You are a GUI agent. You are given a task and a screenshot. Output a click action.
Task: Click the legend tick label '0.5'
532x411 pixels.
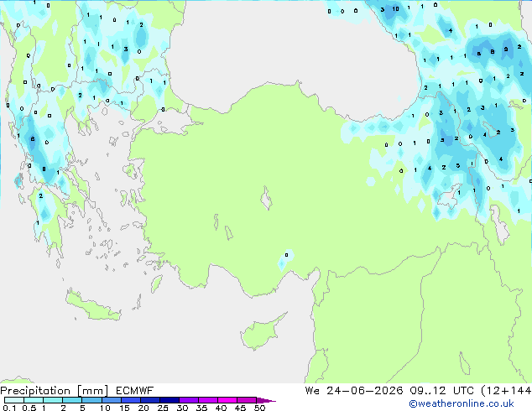(x=29, y=408)
